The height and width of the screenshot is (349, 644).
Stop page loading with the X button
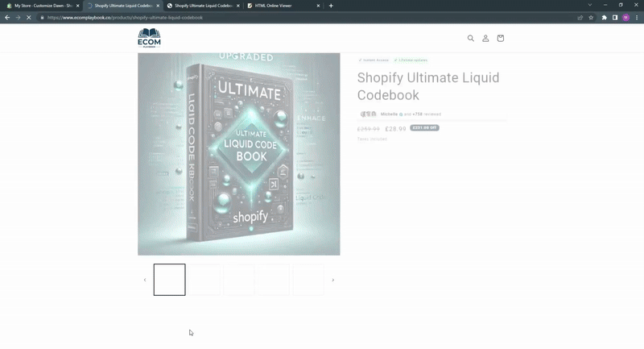29,17
